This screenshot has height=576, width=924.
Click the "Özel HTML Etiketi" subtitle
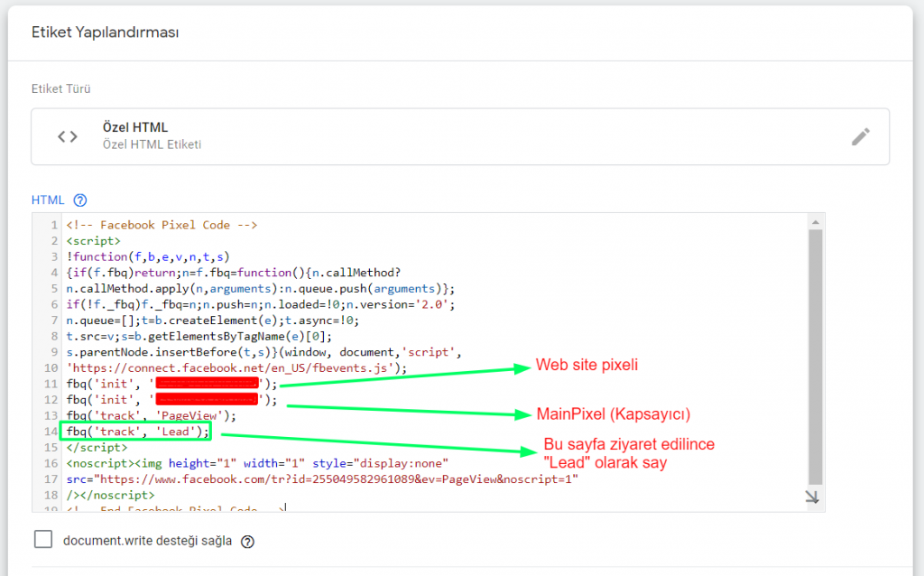(x=152, y=145)
